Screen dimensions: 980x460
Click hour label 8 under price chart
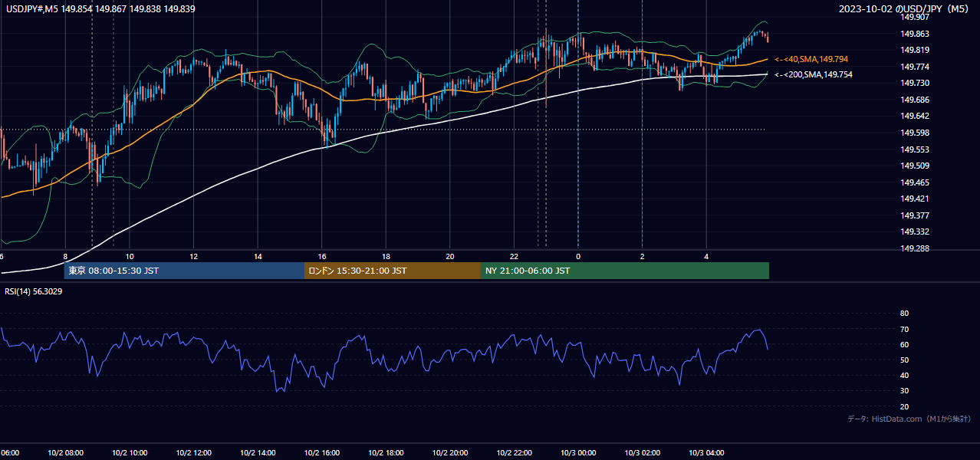pos(66,257)
